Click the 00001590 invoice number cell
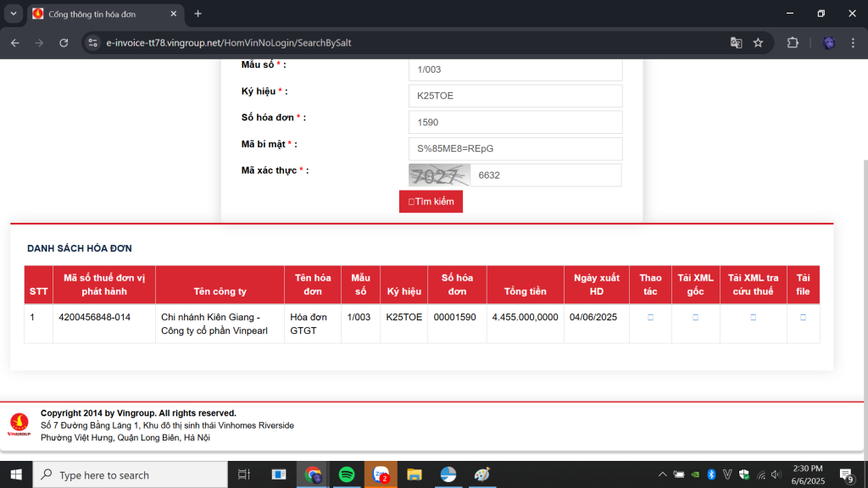Viewport: 868px width, 488px height. [457, 324]
